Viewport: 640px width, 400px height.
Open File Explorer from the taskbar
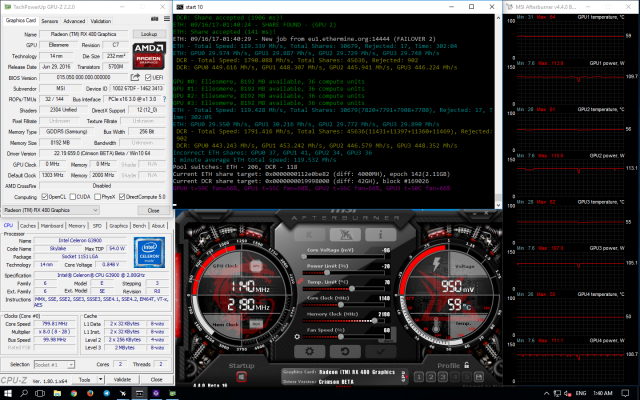click(57, 393)
